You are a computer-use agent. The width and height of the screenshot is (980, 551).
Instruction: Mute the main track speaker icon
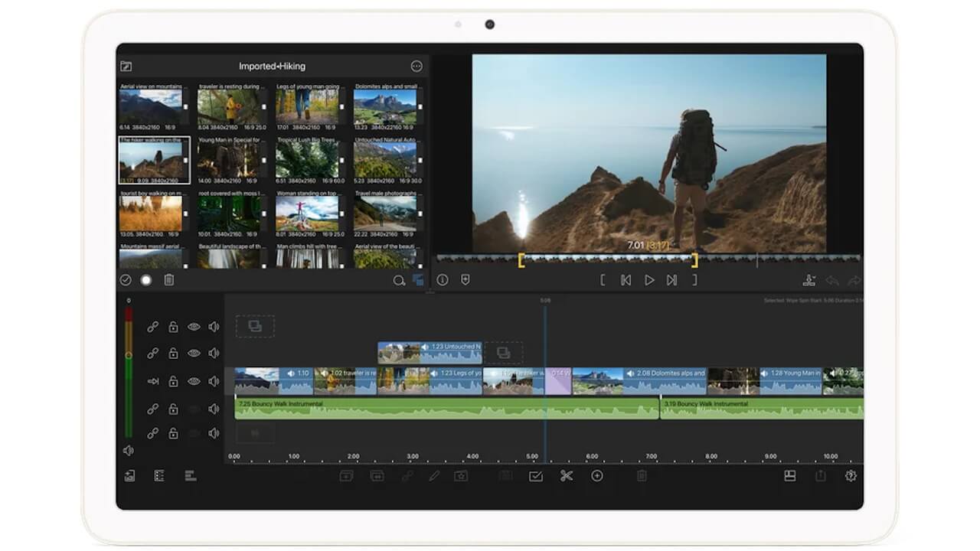pos(214,381)
